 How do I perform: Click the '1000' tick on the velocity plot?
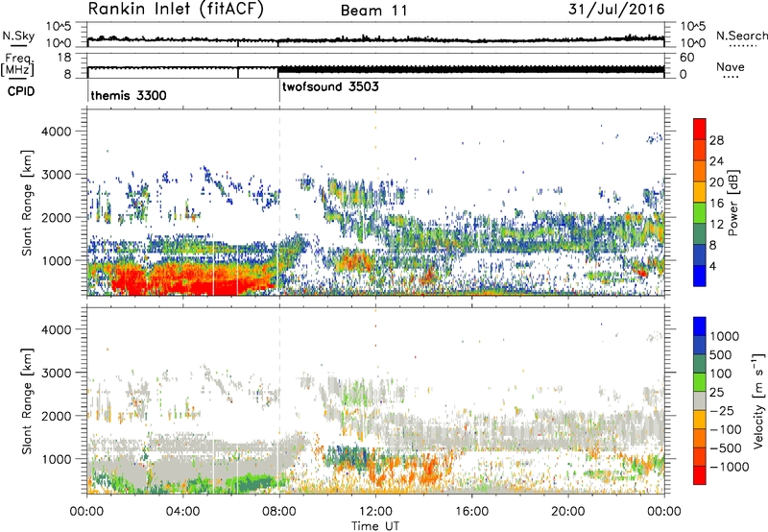[56, 459]
